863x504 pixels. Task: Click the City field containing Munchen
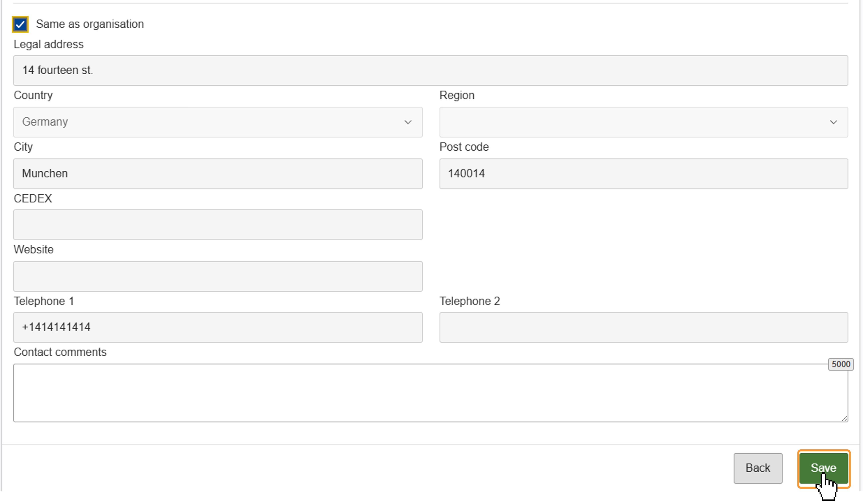tap(217, 173)
